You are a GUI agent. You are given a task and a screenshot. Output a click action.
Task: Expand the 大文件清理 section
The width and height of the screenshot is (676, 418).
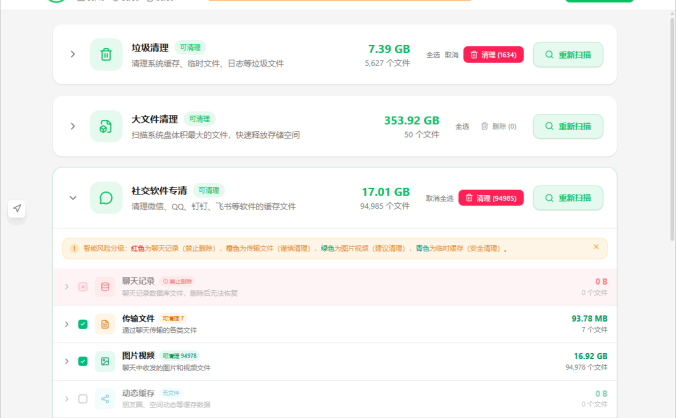pos(73,126)
